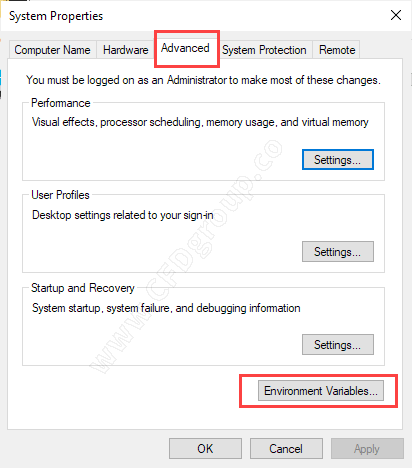412x468 pixels.
Task: Switch to the Computer Name tab
Action: [52, 50]
